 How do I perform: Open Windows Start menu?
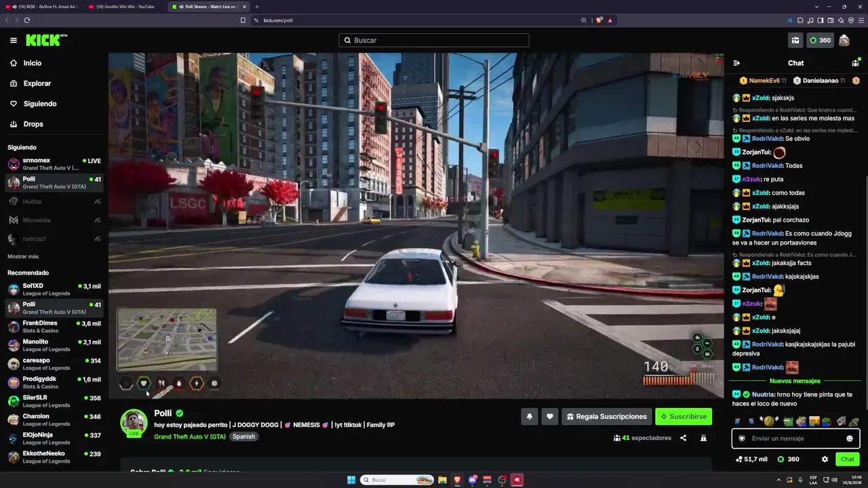[351, 480]
